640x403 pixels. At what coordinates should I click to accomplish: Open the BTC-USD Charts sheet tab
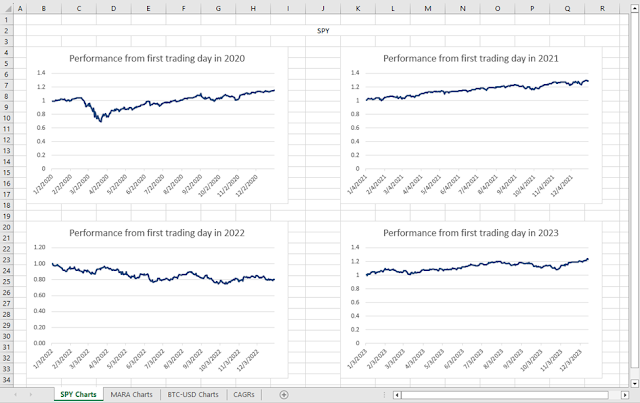tap(193, 394)
